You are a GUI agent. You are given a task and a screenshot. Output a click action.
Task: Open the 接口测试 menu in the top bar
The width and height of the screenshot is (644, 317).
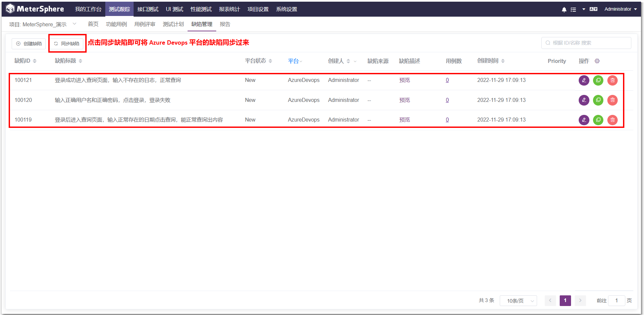148,9
